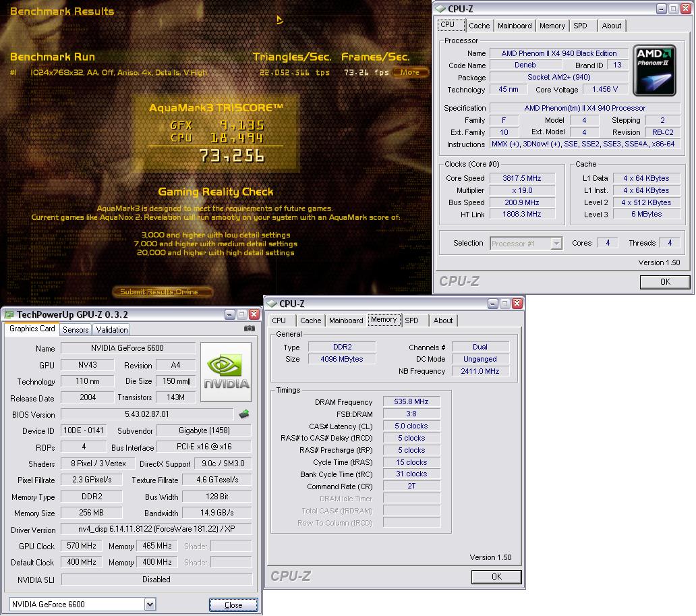The image size is (696, 616).
Task: Click the HT Link 1808.3 MHz value
Action: (x=522, y=214)
